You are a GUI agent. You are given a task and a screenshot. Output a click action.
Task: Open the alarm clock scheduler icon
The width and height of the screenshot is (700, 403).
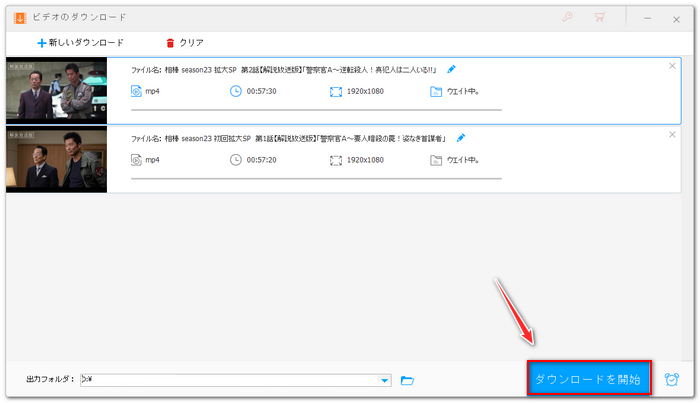(x=672, y=379)
